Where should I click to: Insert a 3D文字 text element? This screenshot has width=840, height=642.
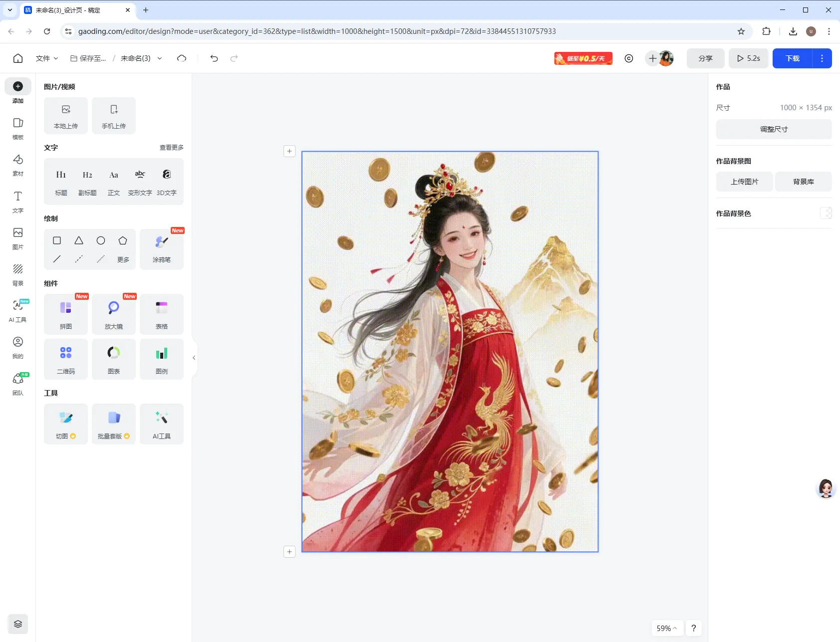[x=167, y=182]
